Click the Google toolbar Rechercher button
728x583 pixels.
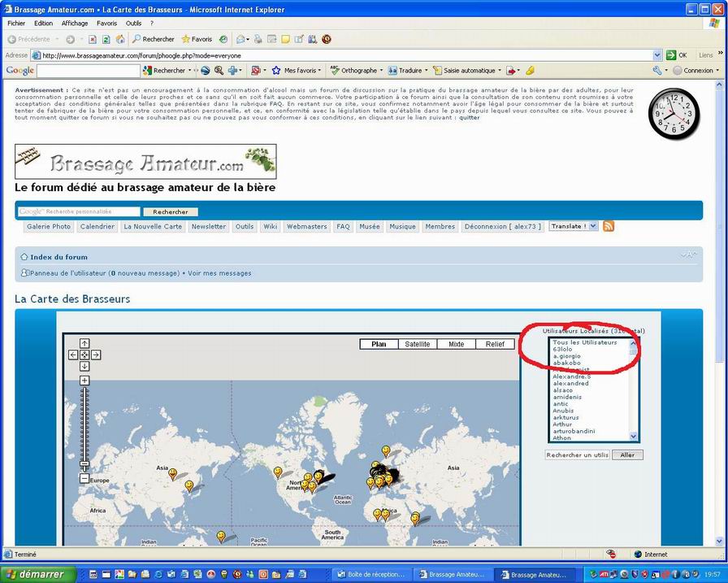164,71
